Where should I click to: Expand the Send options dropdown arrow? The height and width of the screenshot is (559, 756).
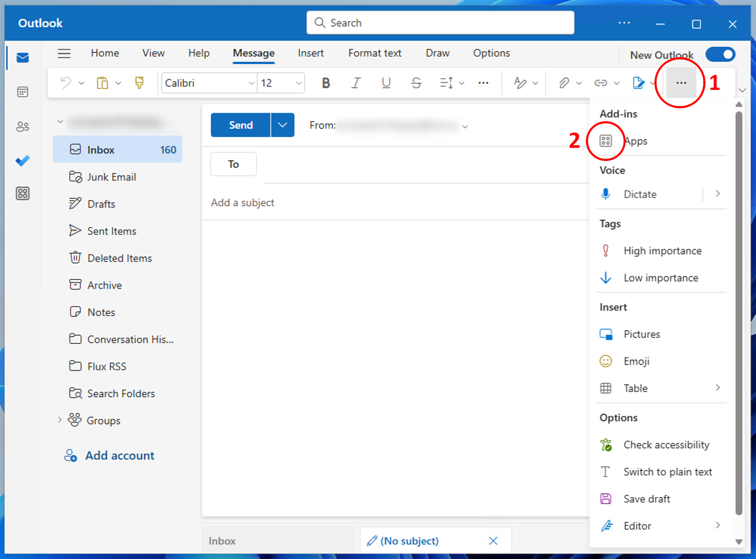click(x=282, y=125)
